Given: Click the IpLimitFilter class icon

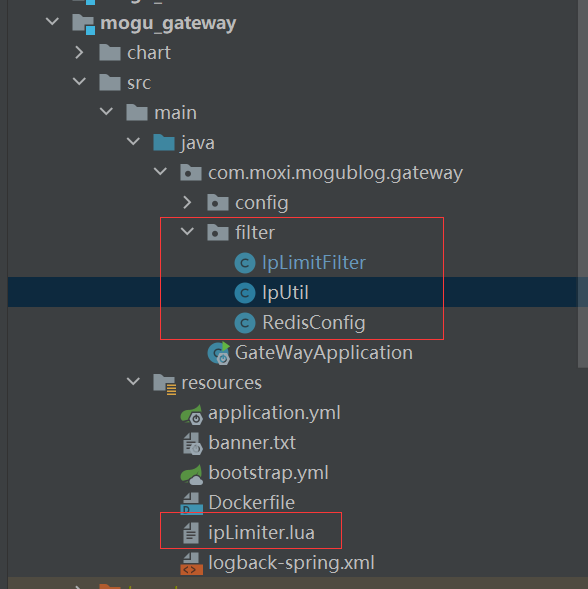Looking at the screenshot, I should coord(245,263).
